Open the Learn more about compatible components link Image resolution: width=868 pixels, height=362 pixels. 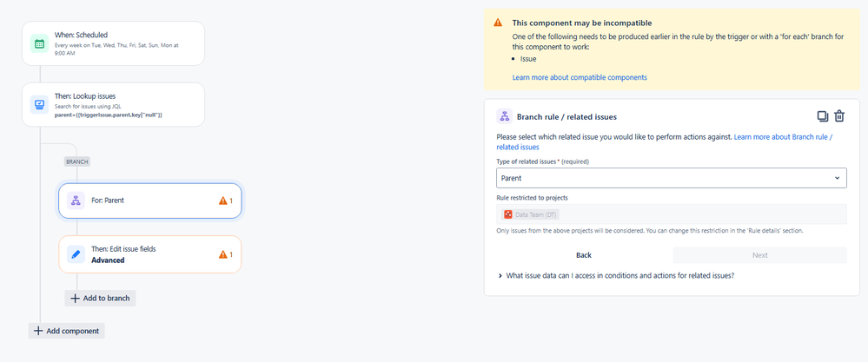coord(580,77)
